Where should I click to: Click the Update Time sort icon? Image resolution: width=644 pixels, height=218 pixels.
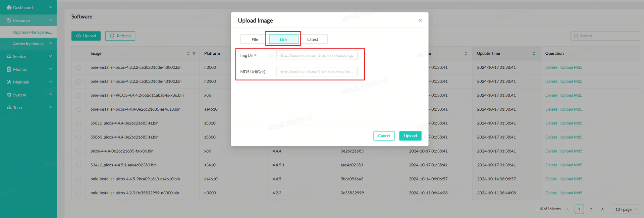point(534,54)
